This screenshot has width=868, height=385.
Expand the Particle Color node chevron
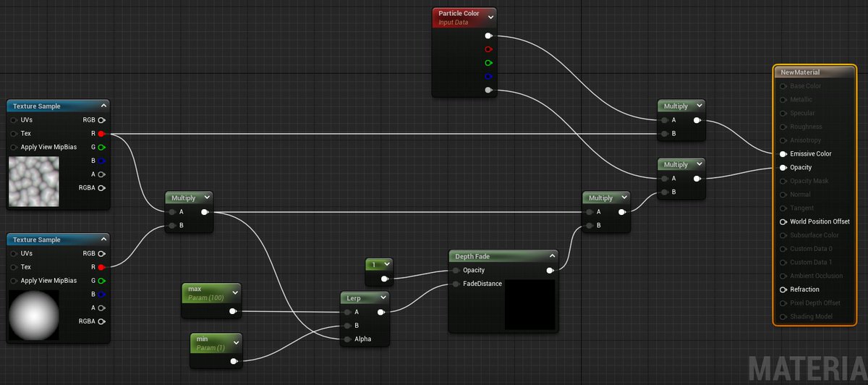pos(491,17)
